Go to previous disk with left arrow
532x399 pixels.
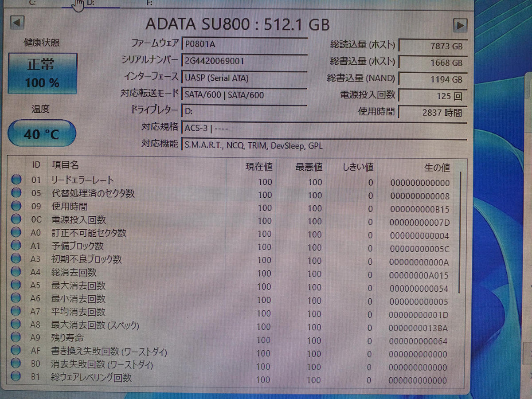17,23
